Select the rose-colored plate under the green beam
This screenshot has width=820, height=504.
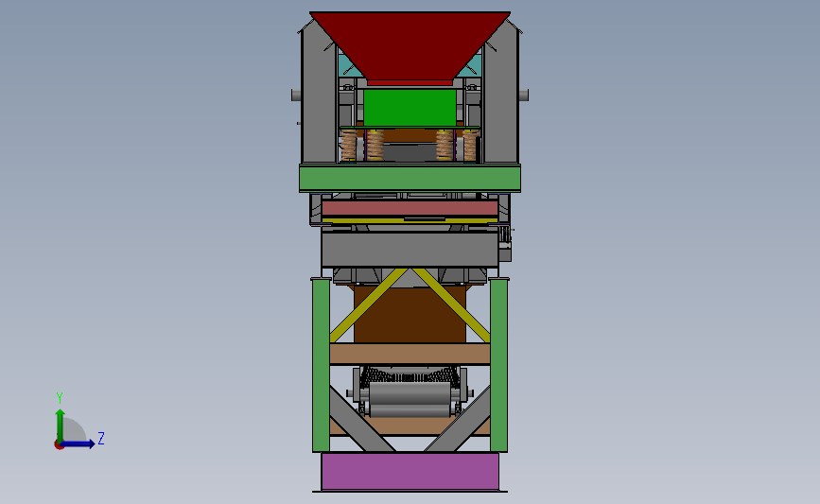coord(410,208)
